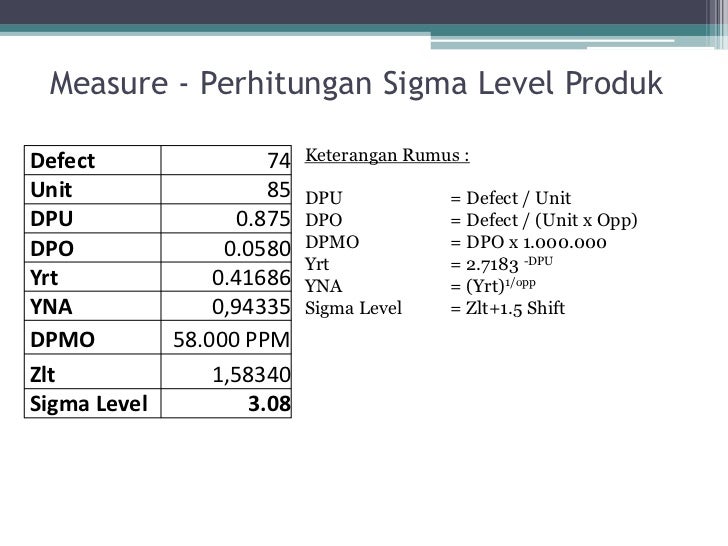
Task: Click the 'Keterangan Rumus :' heading
Action: [387, 155]
